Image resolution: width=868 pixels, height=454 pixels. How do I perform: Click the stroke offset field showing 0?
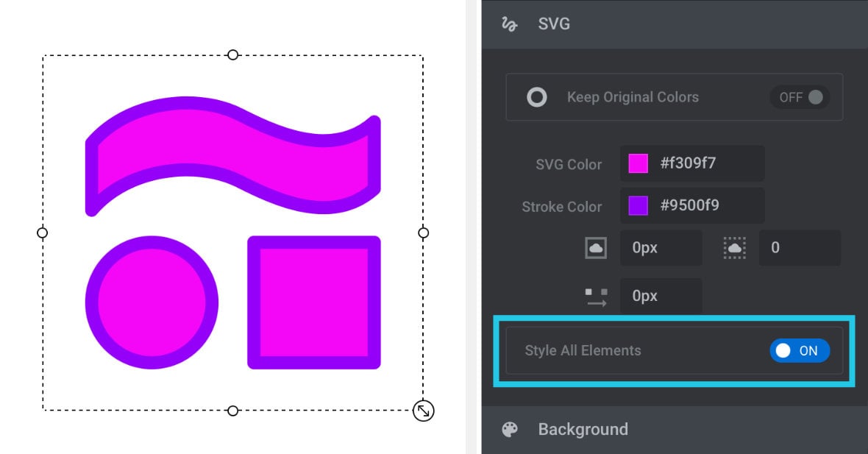point(800,247)
